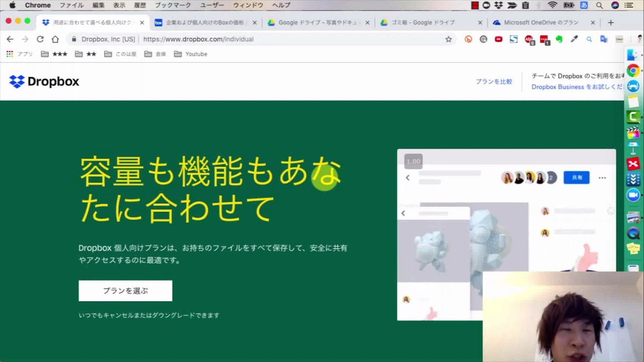Open the プランを比較 link
This screenshot has height=362, width=644.
pos(494,81)
